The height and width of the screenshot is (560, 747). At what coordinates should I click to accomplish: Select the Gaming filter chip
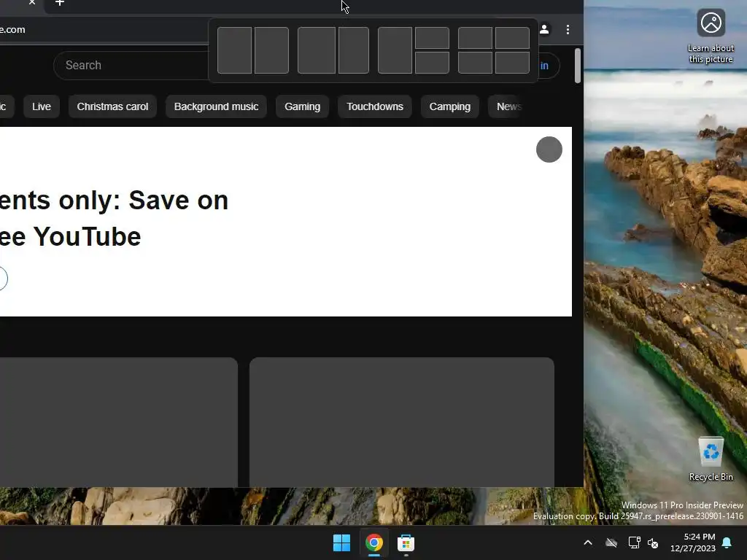point(303,106)
